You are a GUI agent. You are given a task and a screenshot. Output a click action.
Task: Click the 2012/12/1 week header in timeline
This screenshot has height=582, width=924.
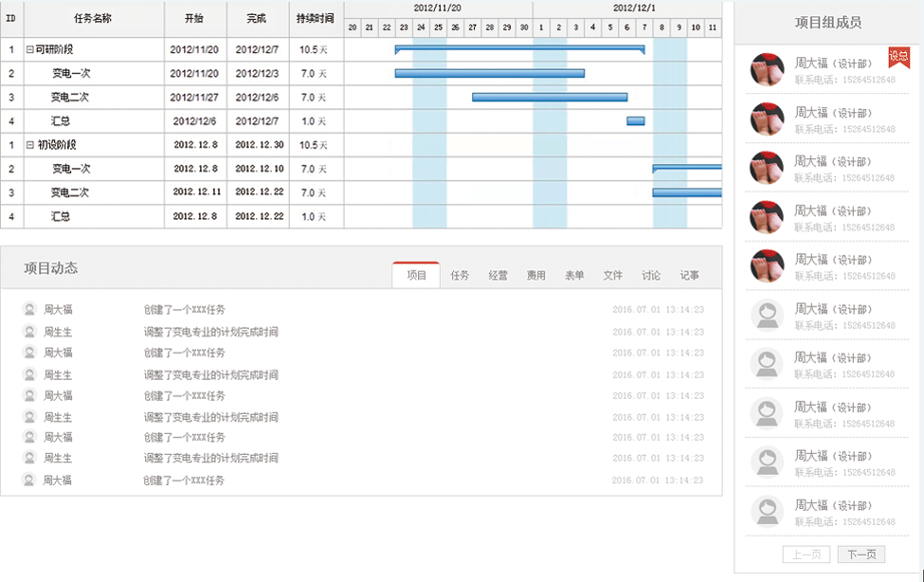[633, 8]
